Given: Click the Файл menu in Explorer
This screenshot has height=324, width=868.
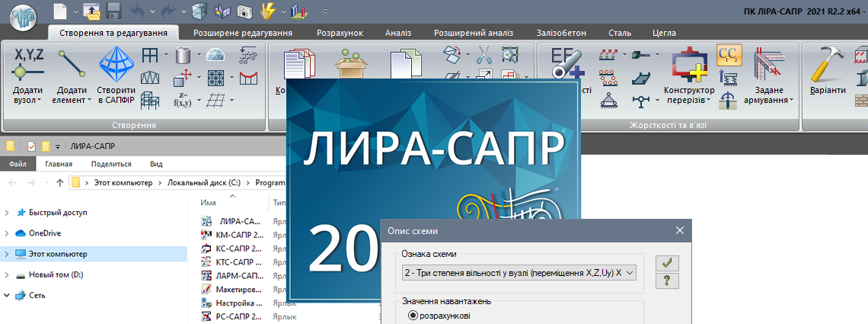Looking at the screenshot, I should point(17,164).
